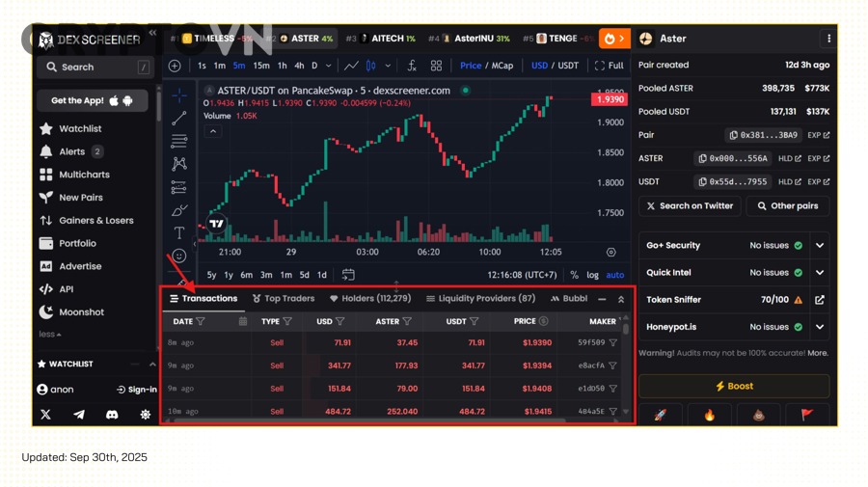
Task: Click the Other pairs button
Action: coord(788,205)
